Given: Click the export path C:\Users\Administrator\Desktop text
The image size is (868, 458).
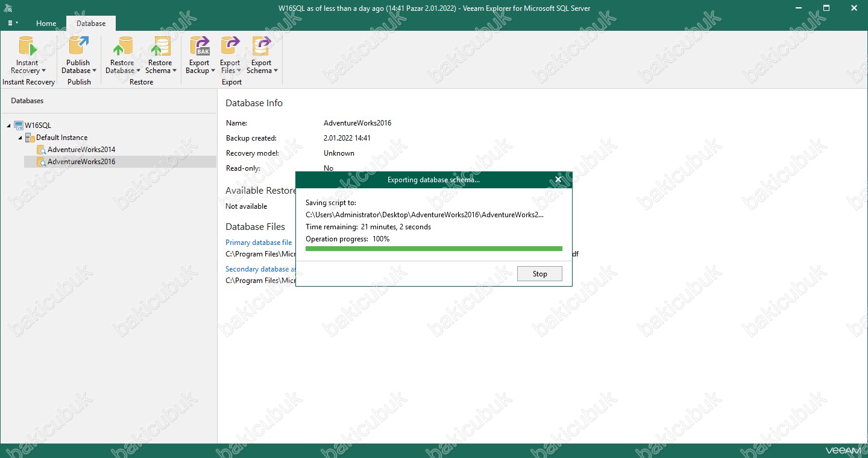Looking at the screenshot, I should [x=424, y=215].
